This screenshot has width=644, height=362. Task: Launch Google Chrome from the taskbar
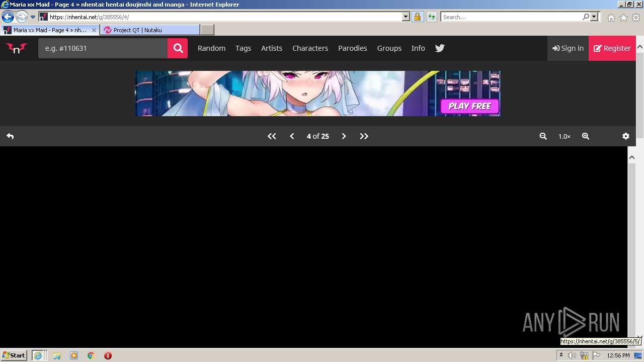pos(91,355)
